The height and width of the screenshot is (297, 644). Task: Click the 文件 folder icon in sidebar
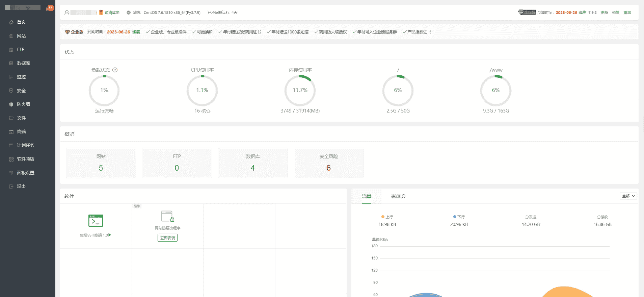pos(11,118)
